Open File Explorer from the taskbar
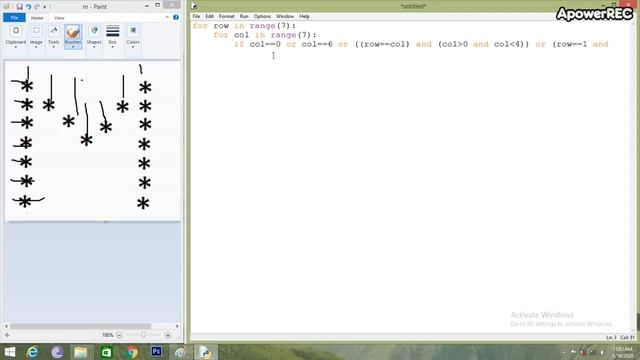The image size is (640, 360). pos(81,352)
